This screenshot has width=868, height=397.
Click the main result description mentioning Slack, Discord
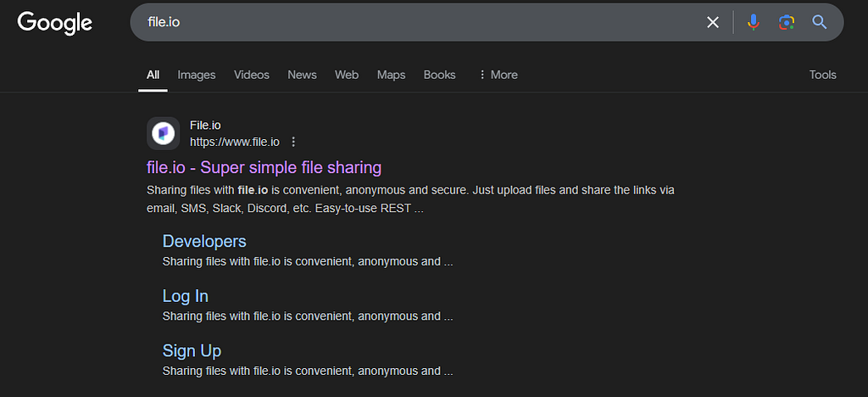(x=411, y=200)
